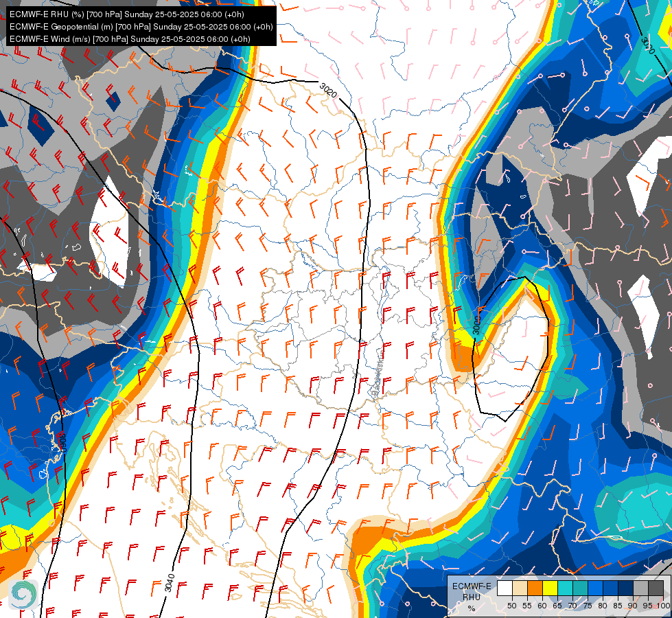Click the '80' legend tick label
This screenshot has width=672, height=618.
(603, 606)
